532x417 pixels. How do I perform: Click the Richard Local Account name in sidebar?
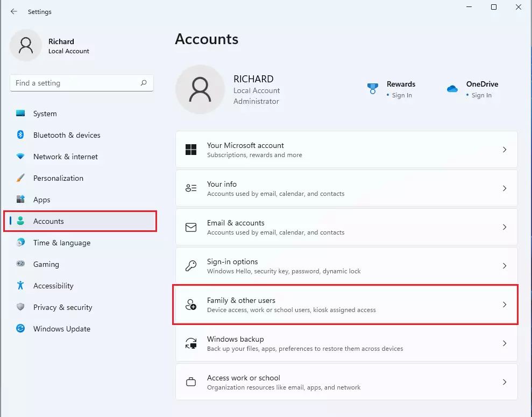[68, 46]
